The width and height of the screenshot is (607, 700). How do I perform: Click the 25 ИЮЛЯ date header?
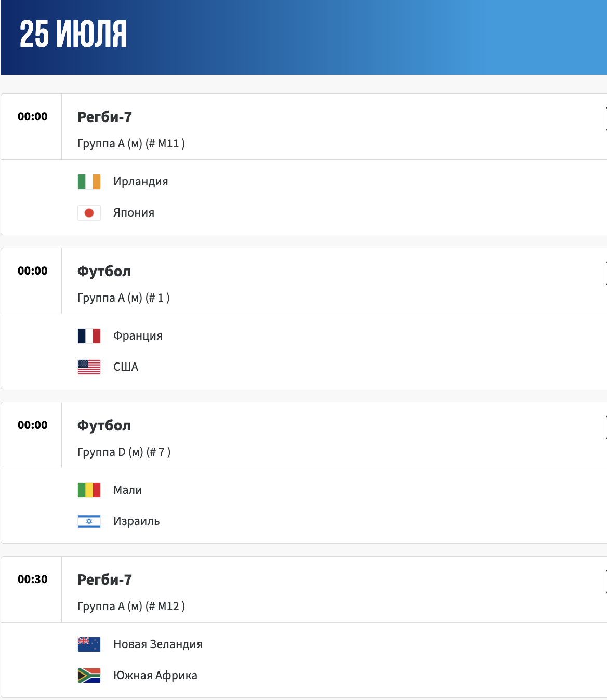[x=73, y=35]
